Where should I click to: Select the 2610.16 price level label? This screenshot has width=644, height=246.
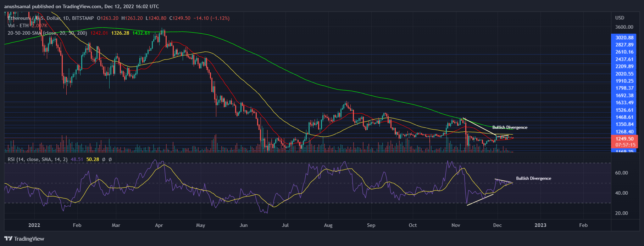[x=624, y=52]
